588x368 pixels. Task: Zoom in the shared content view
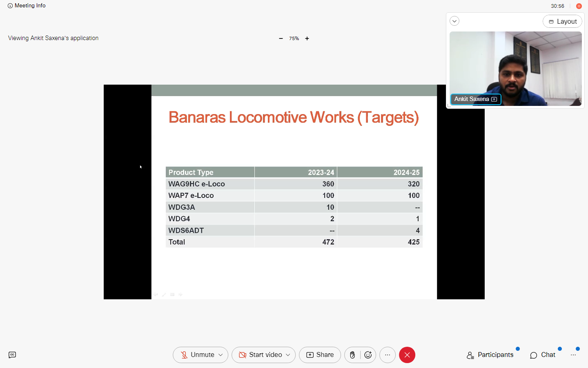point(307,38)
